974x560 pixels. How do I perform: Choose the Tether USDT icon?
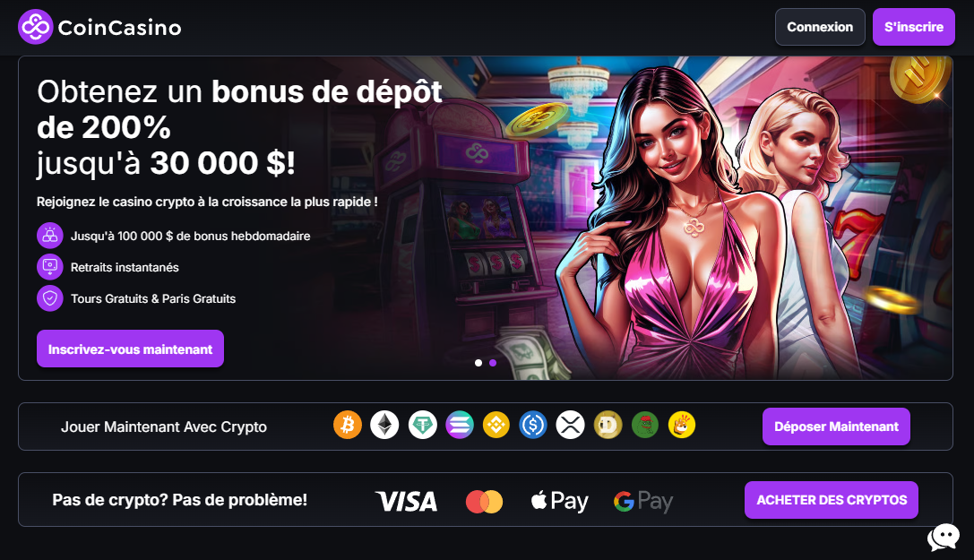coord(422,426)
